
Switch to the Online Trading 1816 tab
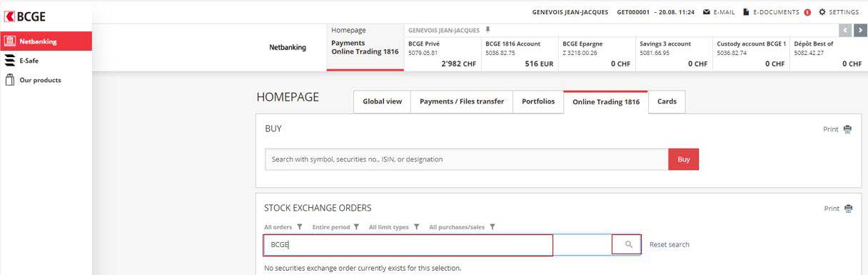606,101
